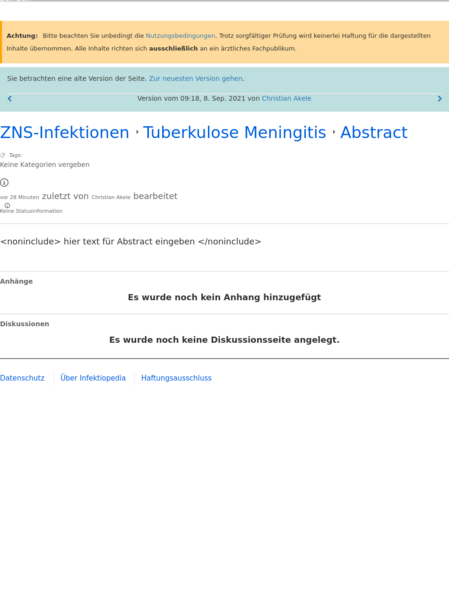Open Datenschutz footer link
The image size is (449, 599).
click(22, 378)
